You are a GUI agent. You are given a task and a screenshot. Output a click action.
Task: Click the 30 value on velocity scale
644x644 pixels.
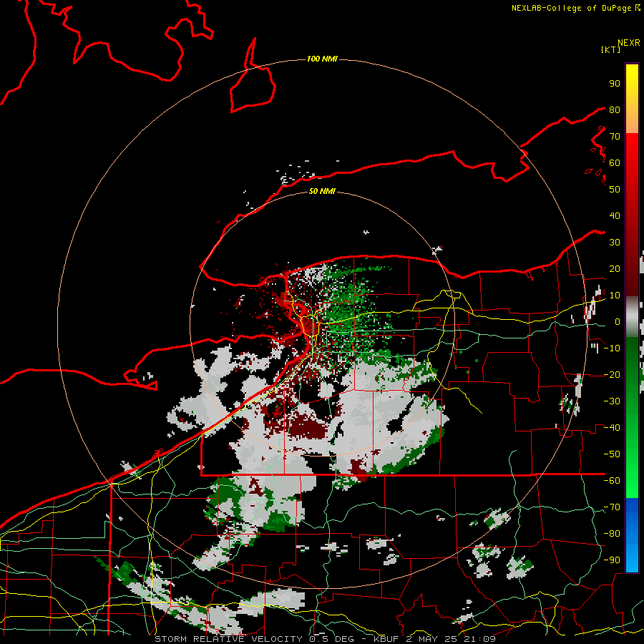tap(615, 243)
